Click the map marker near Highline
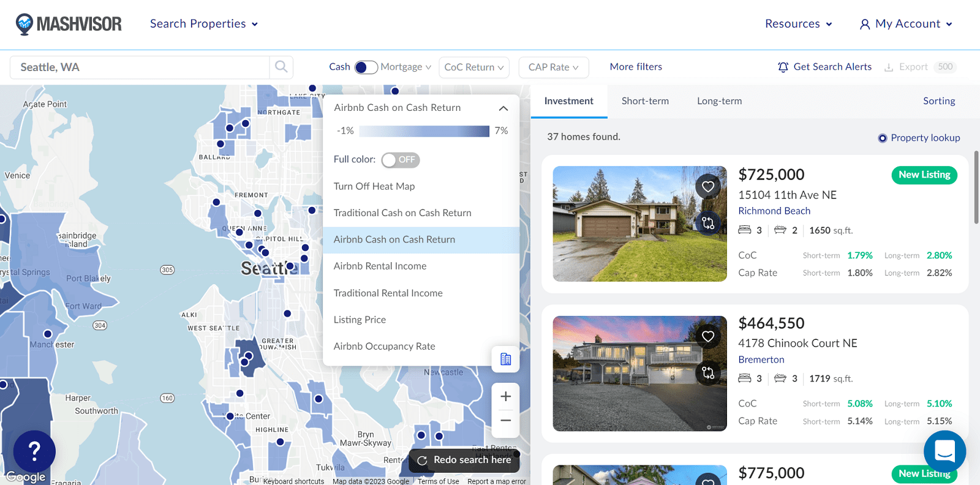Image resolution: width=980 pixels, height=485 pixels. pos(280,442)
